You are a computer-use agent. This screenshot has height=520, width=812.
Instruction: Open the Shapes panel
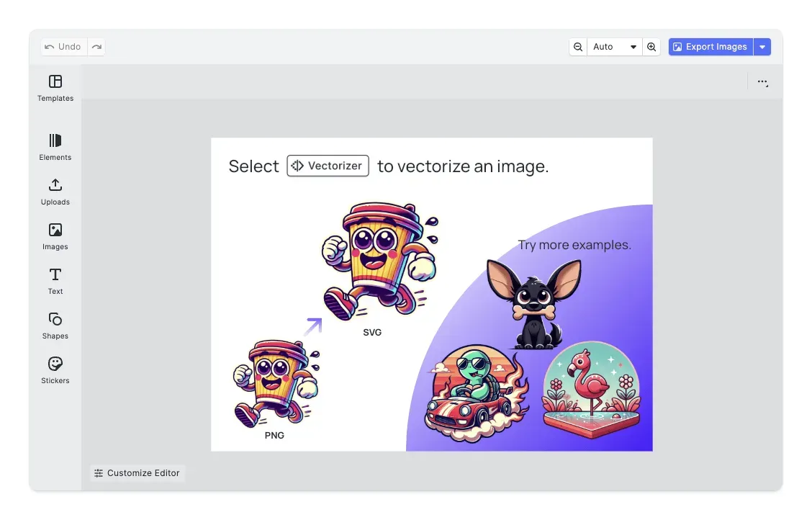click(x=55, y=326)
